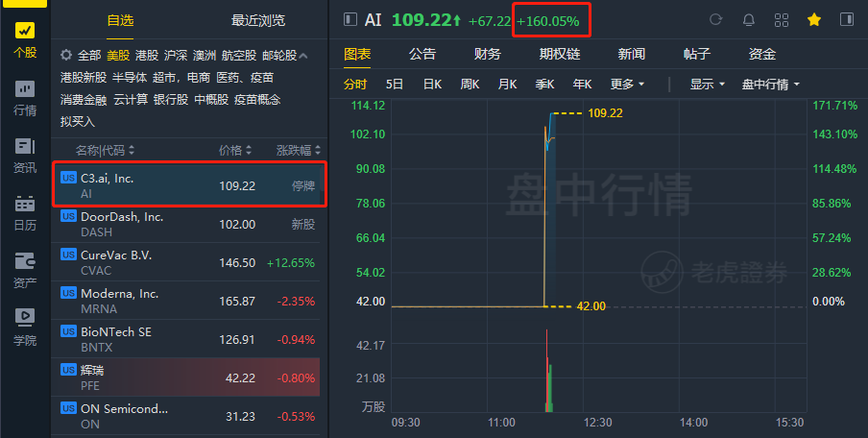
Task: Switch to the 最近浏览 tab
Action: coord(258,20)
